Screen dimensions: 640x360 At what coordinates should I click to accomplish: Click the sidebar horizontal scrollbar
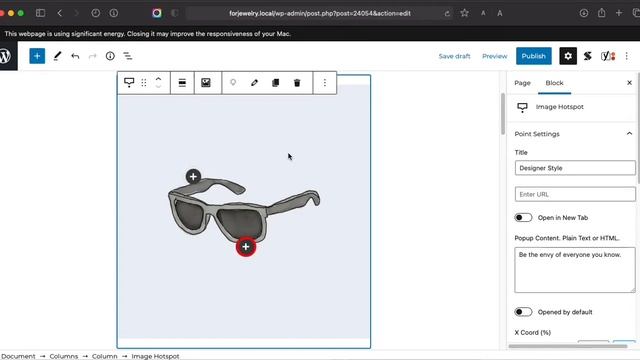coord(567,346)
